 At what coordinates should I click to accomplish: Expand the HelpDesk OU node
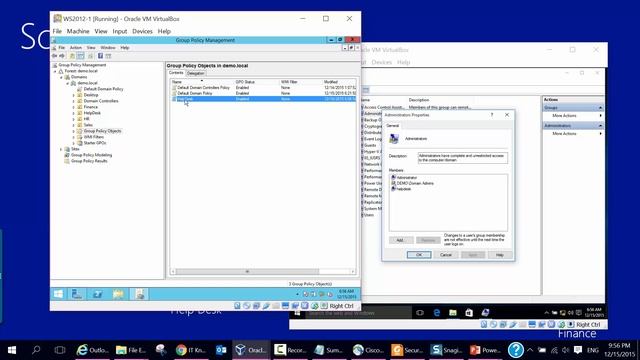(73, 113)
